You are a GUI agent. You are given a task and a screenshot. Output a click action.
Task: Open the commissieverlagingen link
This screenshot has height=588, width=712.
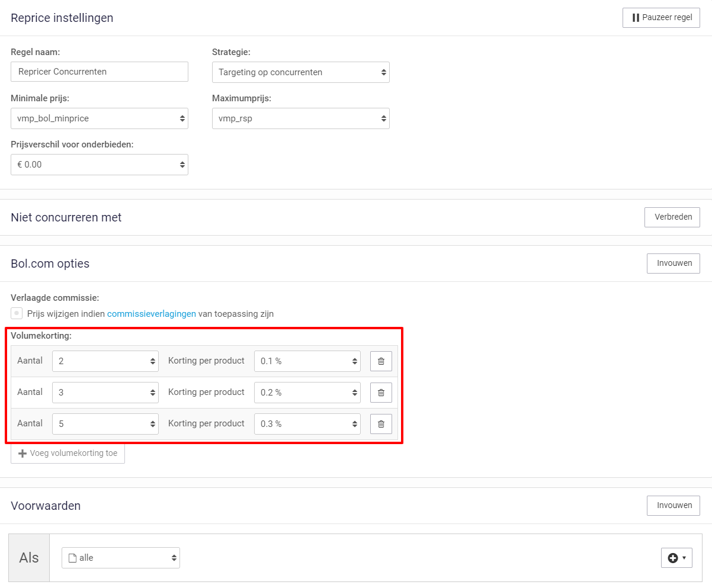152,314
